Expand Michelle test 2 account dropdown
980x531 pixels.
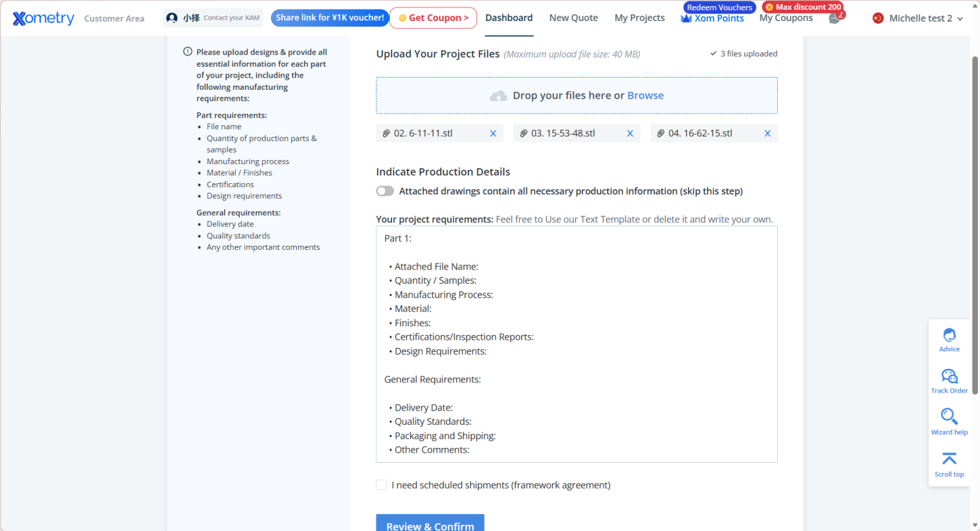[x=918, y=18]
